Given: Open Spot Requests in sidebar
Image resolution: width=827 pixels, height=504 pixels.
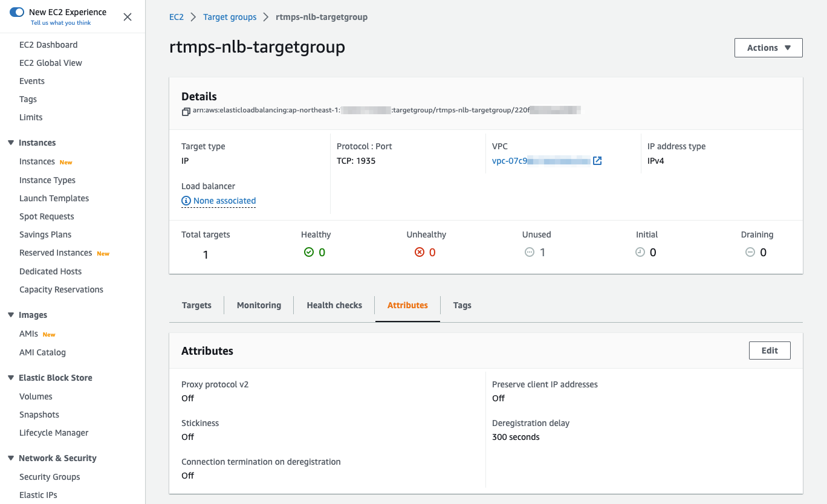Looking at the screenshot, I should [47, 216].
